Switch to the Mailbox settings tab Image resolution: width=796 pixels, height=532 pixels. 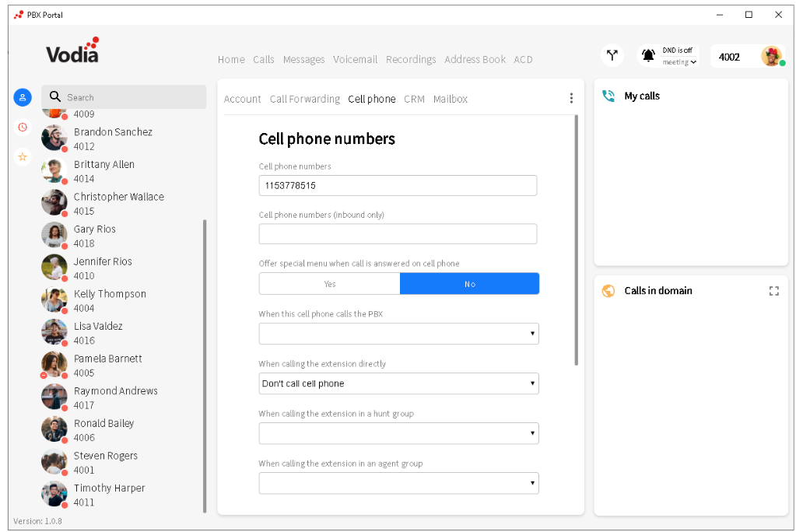(451, 99)
